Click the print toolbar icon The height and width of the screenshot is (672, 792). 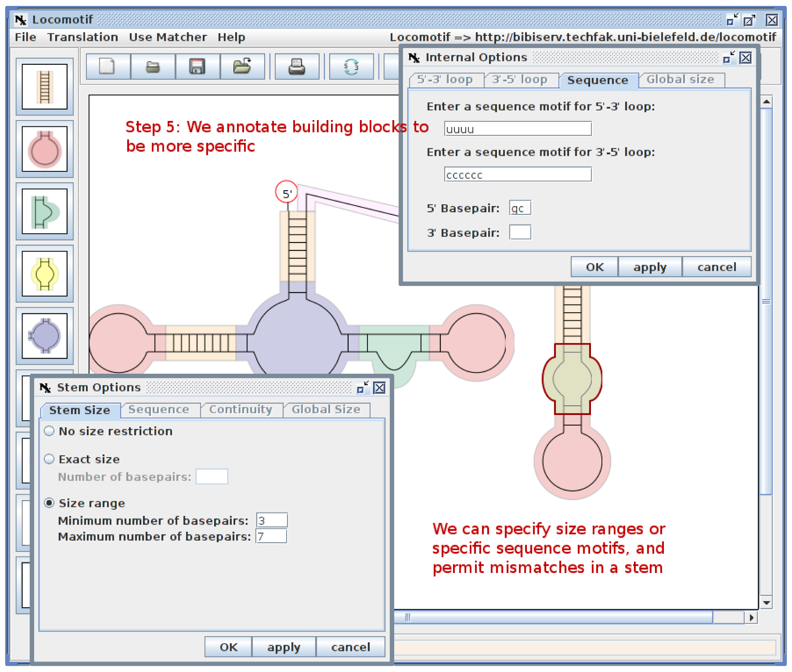click(x=297, y=67)
